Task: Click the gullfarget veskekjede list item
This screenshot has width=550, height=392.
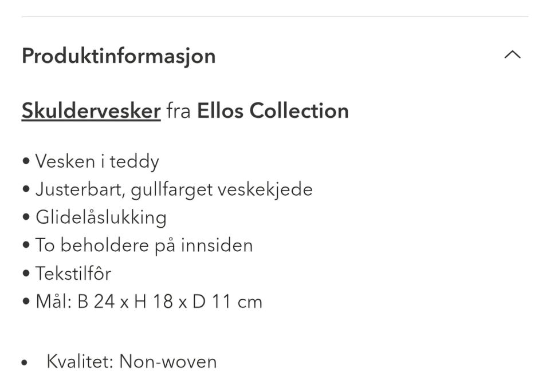Action: (x=175, y=189)
